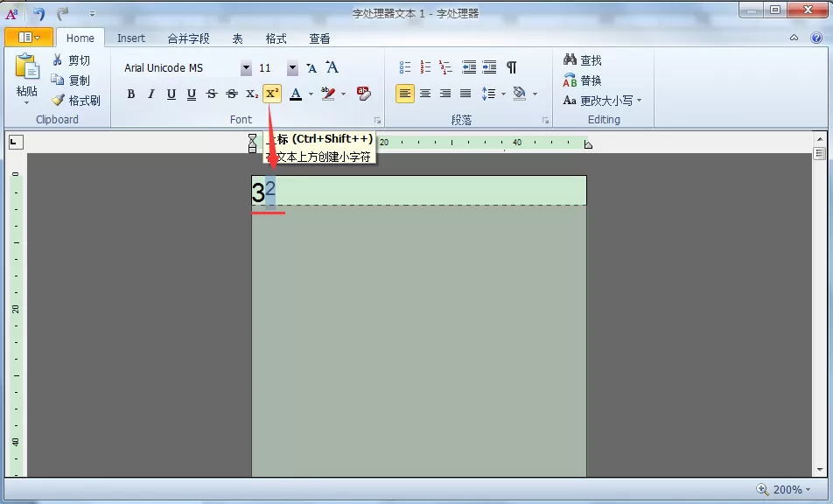Click Redo in the quick access toolbar
The height and width of the screenshot is (504, 833).
[63, 13]
